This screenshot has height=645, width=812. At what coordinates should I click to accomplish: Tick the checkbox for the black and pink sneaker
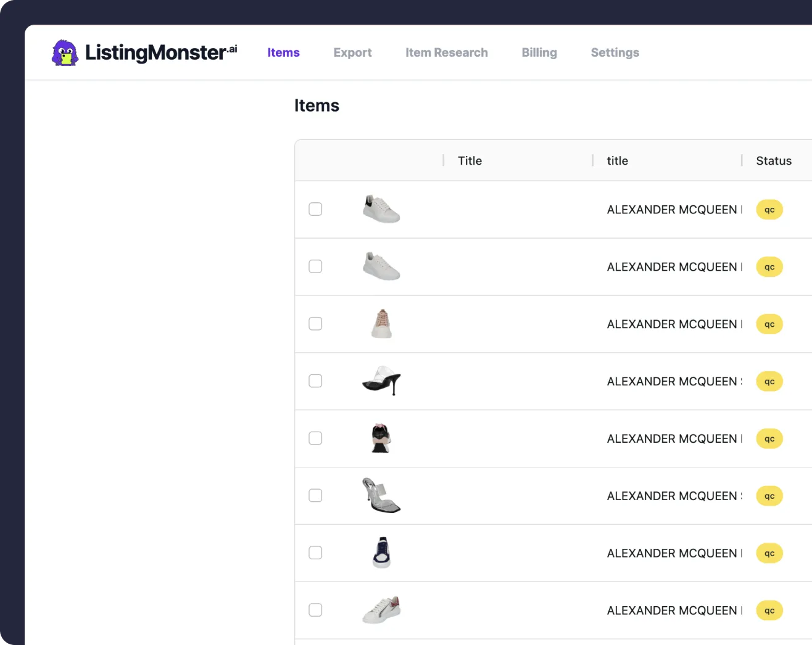pos(315,438)
